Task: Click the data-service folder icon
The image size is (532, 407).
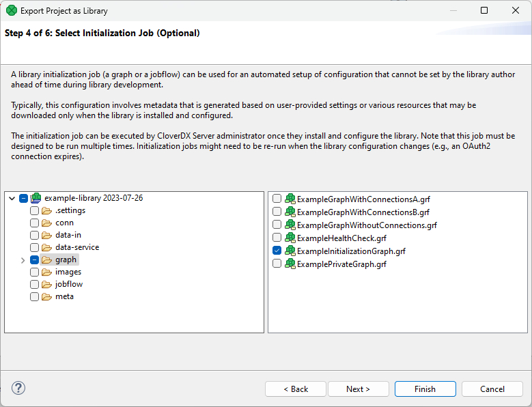Action: 47,247
